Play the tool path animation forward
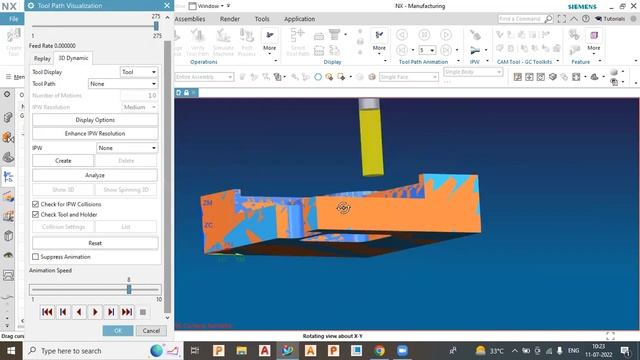 (x=95, y=312)
